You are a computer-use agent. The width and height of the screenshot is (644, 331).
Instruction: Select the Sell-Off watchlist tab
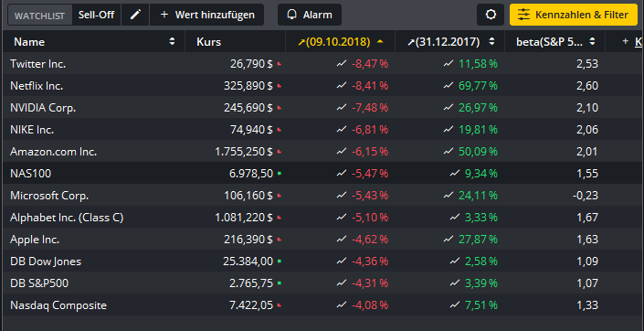click(x=96, y=15)
